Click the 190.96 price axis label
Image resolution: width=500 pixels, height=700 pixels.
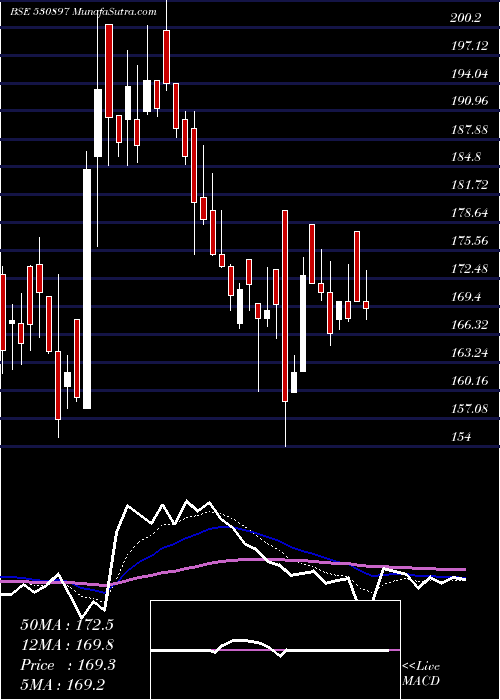tap(469, 101)
